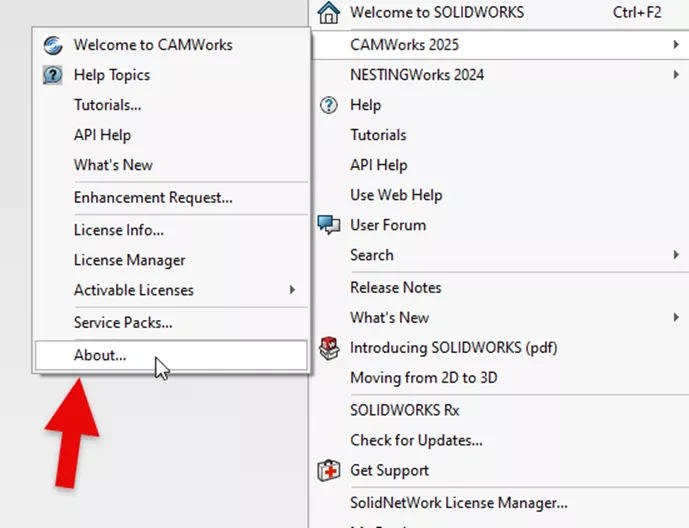
Task: Choose Welcome to CAMWorks entry
Action: pyautogui.click(x=171, y=45)
